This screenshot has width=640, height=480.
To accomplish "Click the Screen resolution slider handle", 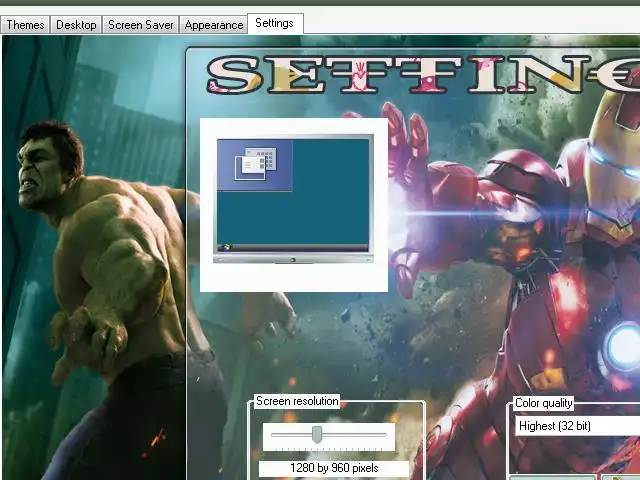I will pyautogui.click(x=317, y=434).
